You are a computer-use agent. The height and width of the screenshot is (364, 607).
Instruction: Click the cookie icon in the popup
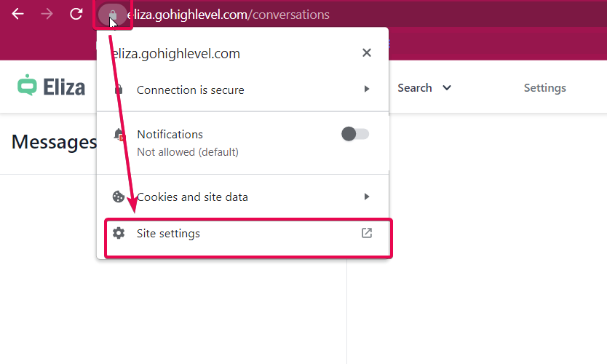(118, 197)
